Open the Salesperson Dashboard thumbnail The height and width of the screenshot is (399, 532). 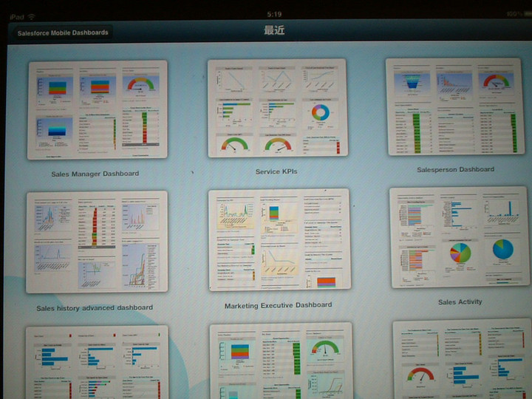tap(455, 106)
